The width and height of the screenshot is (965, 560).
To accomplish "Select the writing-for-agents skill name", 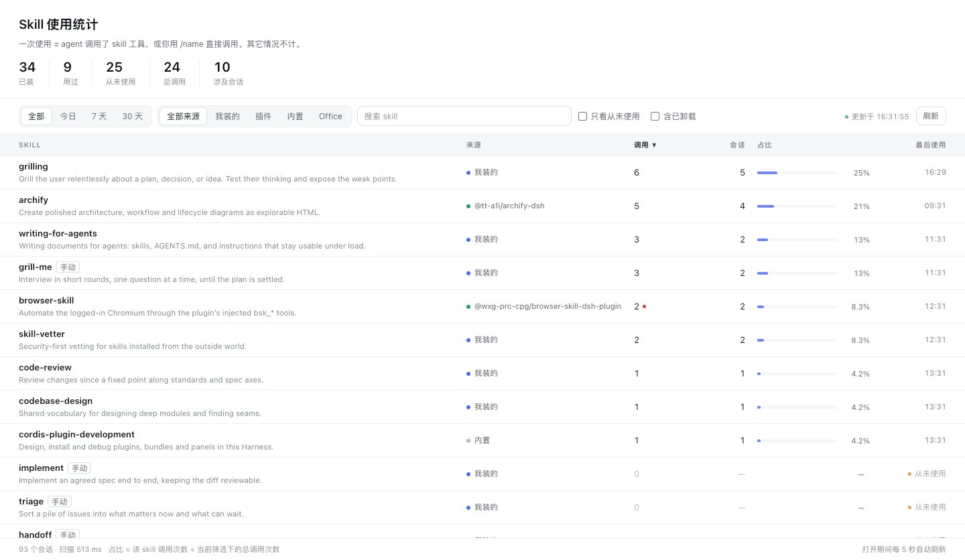I will click(58, 233).
